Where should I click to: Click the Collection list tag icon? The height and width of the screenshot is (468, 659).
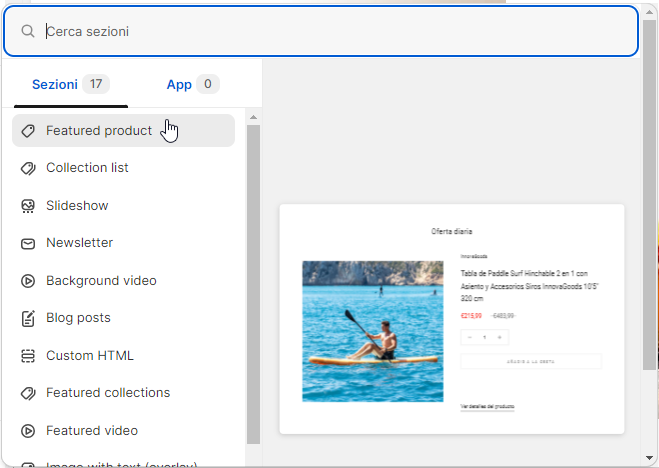(28, 168)
